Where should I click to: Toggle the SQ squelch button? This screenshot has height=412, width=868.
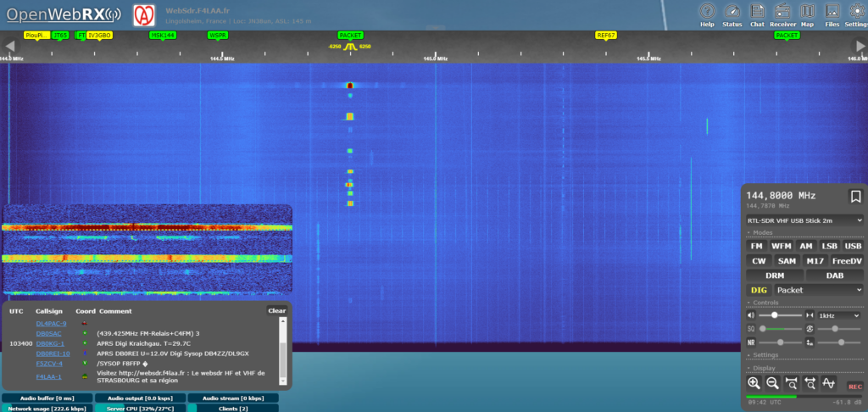tap(751, 328)
